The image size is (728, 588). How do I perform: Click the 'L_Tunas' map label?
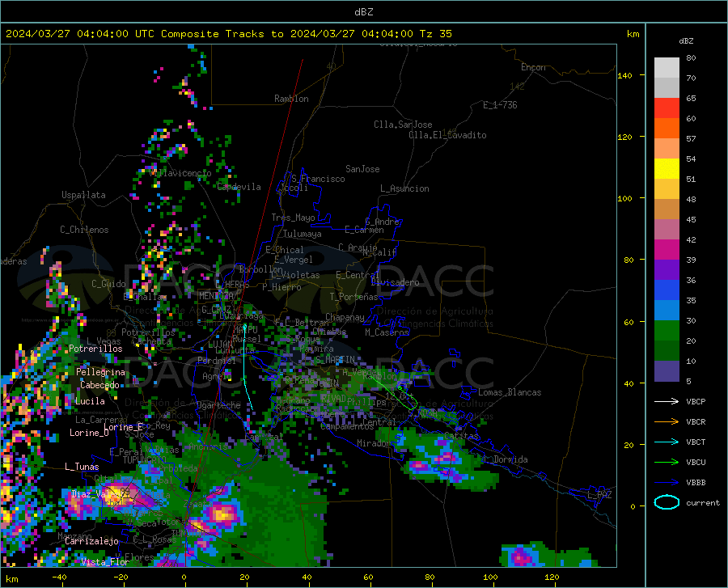(82, 467)
